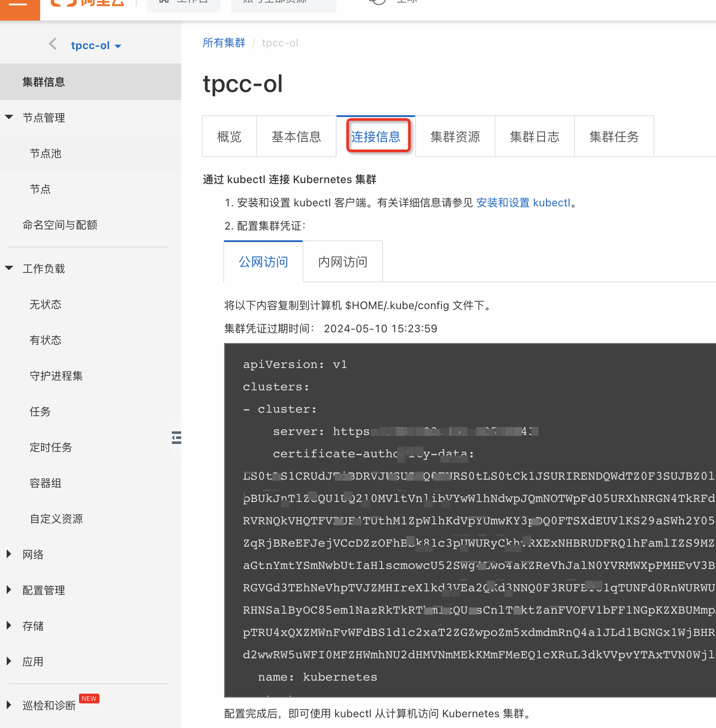716x728 pixels.
Task: Open the 安装和设置 kubectl link
Action: click(524, 203)
